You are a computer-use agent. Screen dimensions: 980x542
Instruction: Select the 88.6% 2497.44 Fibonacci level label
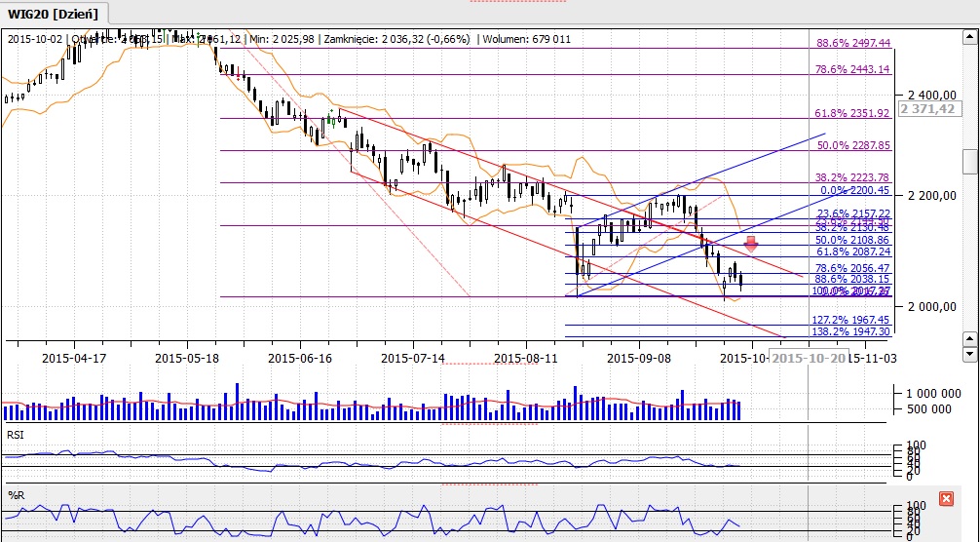tap(853, 44)
